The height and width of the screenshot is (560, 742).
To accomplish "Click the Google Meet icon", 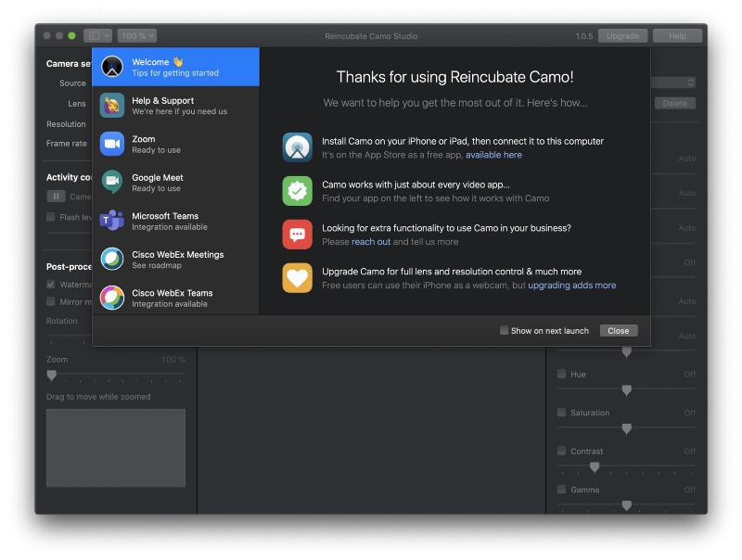I will click(x=112, y=182).
